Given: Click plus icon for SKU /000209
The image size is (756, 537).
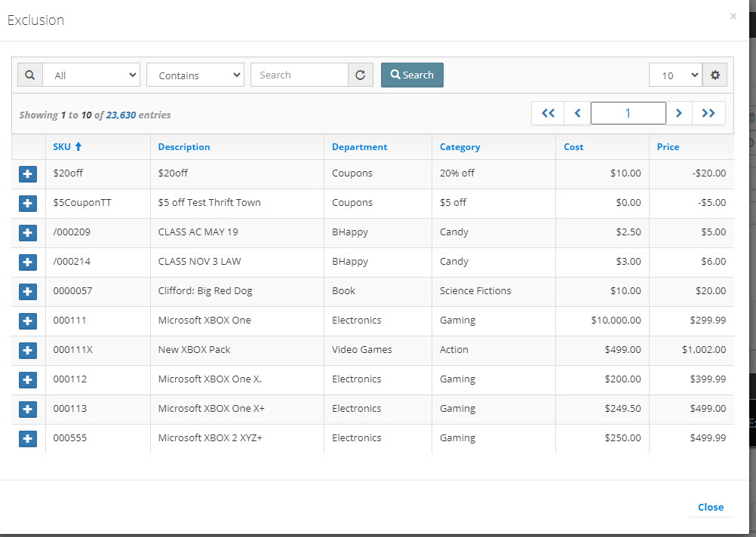Looking at the screenshot, I should pos(28,233).
